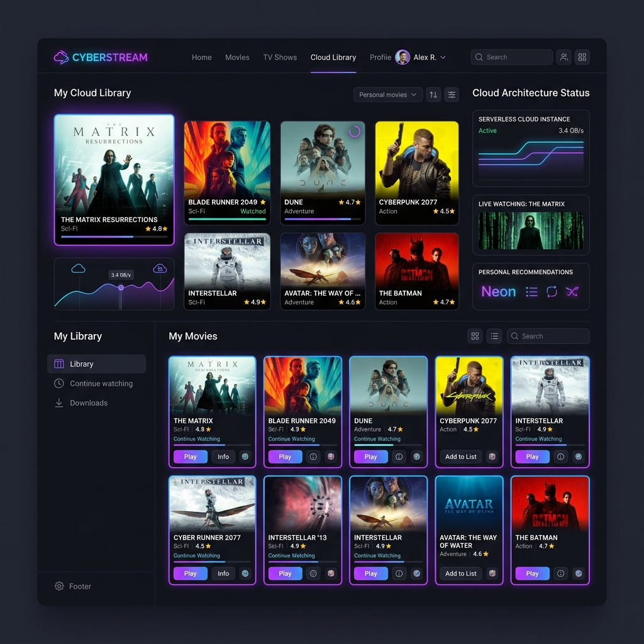Click cube icon on Avatar: The Way of Water card

point(492,574)
